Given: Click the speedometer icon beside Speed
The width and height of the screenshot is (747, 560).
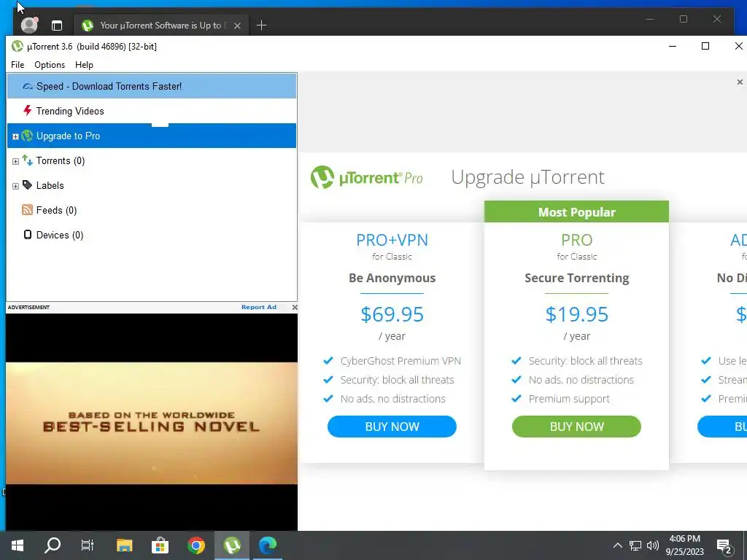Looking at the screenshot, I should (28, 86).
